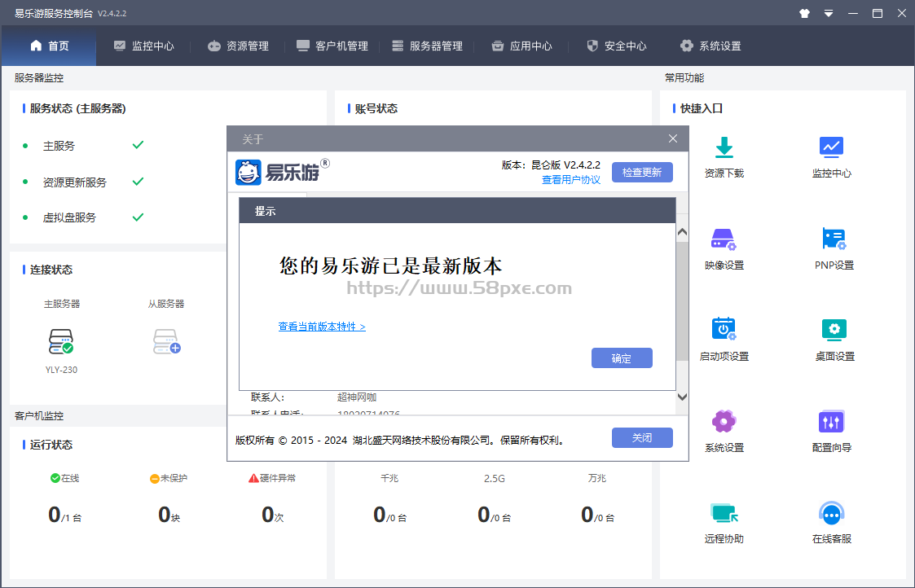The height and width of the screenshot is (588, 915).
Task: Select the 主服务器 YLY-230 server icon
Action: 60,342
